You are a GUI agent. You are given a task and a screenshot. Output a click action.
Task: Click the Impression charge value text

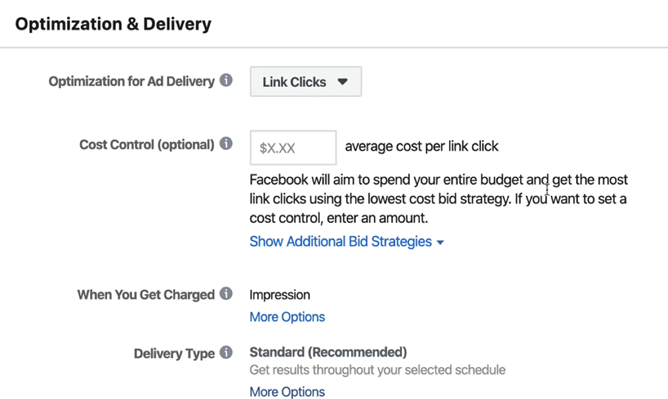click(x=280, y=295)
